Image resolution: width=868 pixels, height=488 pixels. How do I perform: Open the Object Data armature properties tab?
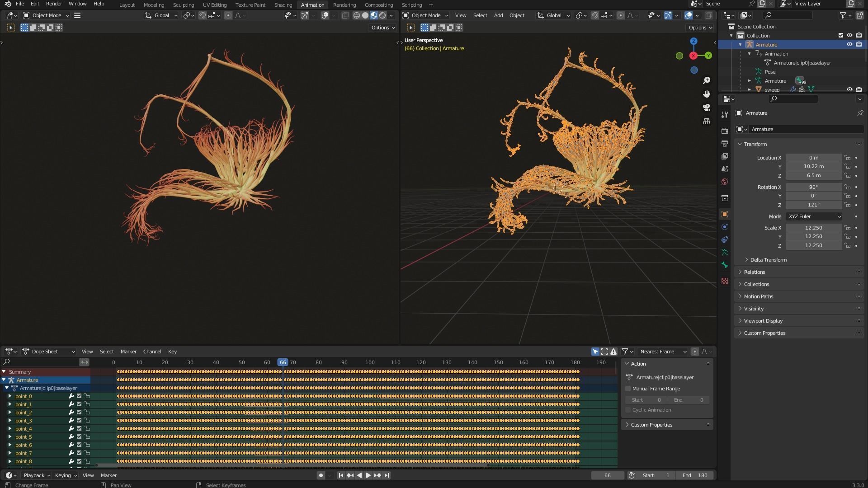(x=725, y=252)
